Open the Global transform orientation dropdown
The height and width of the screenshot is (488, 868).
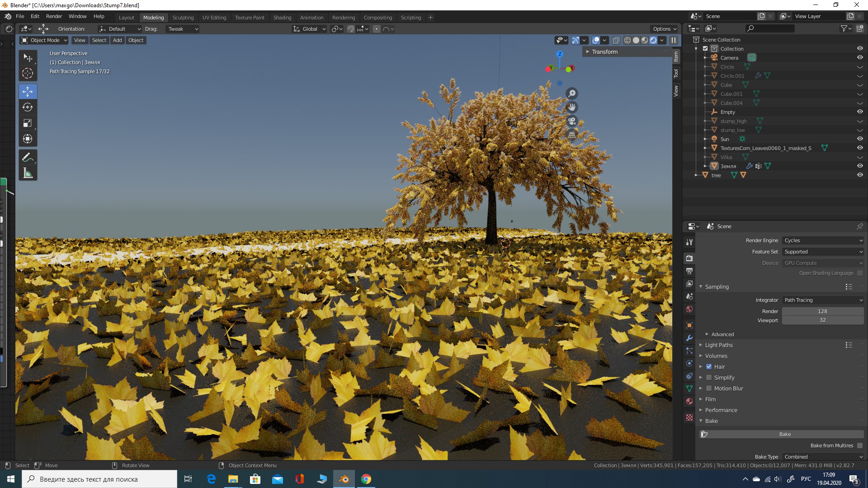pyautogui.click(x=309, y=29)
